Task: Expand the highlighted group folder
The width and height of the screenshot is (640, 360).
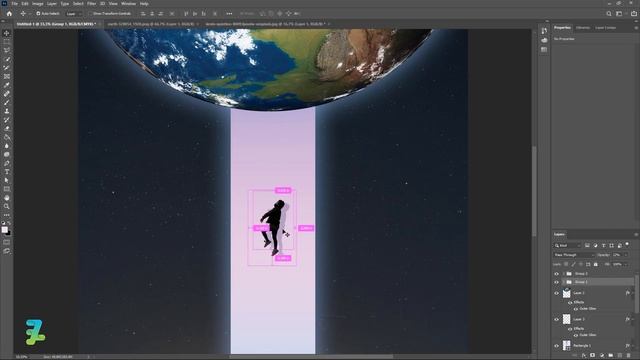Action: [x=563, y=282]
